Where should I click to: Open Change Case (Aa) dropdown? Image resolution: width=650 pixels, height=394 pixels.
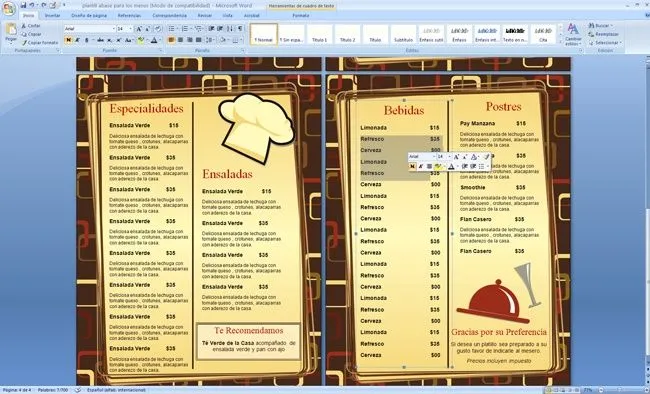(x=129, y=40)
